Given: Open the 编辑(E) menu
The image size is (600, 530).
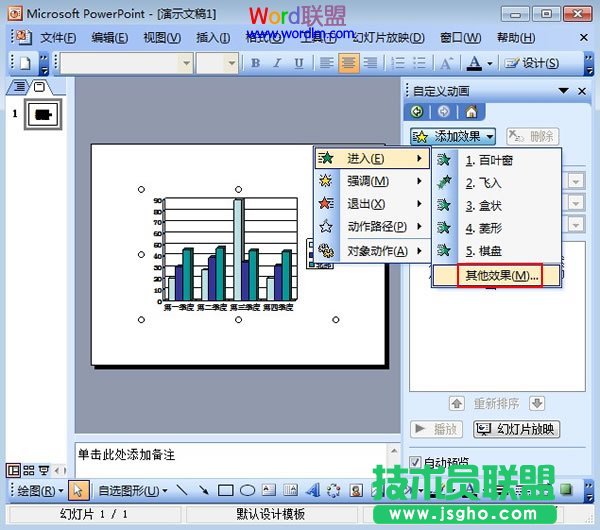Looking at the screenshot, I should coord(110,38).
